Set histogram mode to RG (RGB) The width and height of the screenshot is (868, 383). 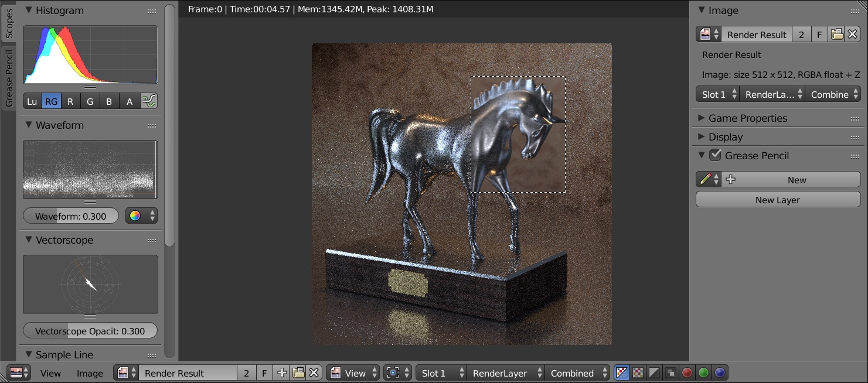(52, 101)
